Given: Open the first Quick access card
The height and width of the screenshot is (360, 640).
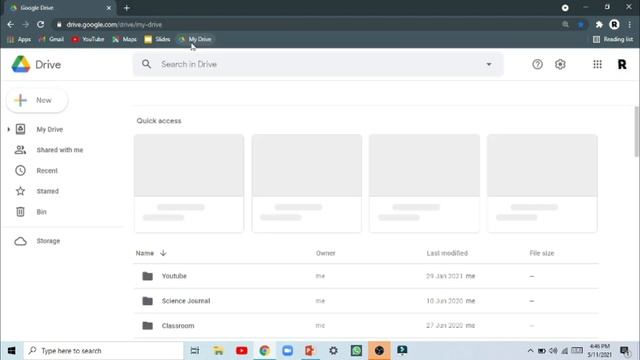Looking at the screenshot, I should click(189, 184).
